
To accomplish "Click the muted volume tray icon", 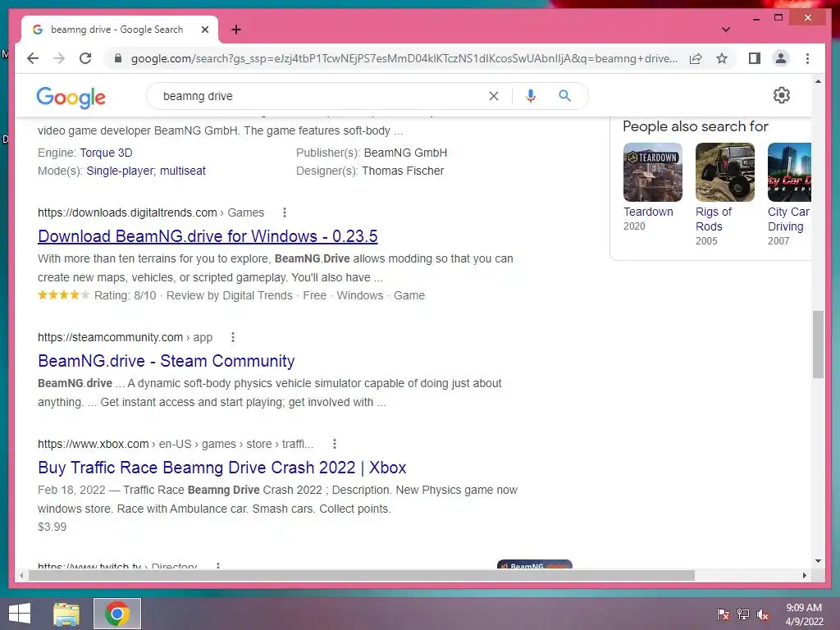I will (763, 614).
